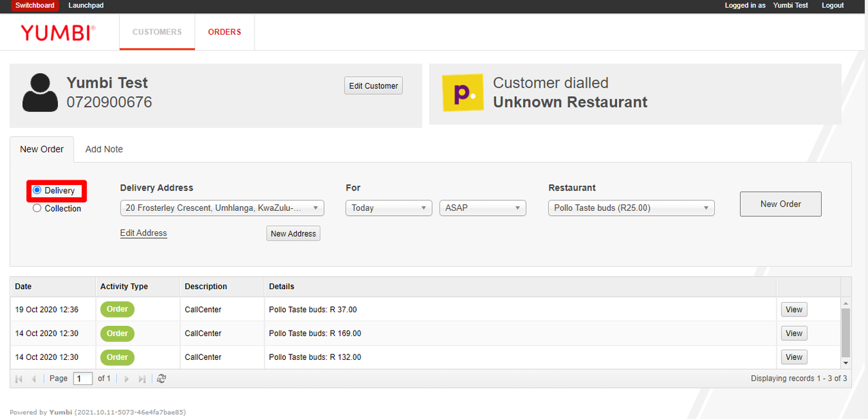Go to previous page of records
The width and height of the screenshot is (868, 419).
pyautogui.click(x=34, y=379)
